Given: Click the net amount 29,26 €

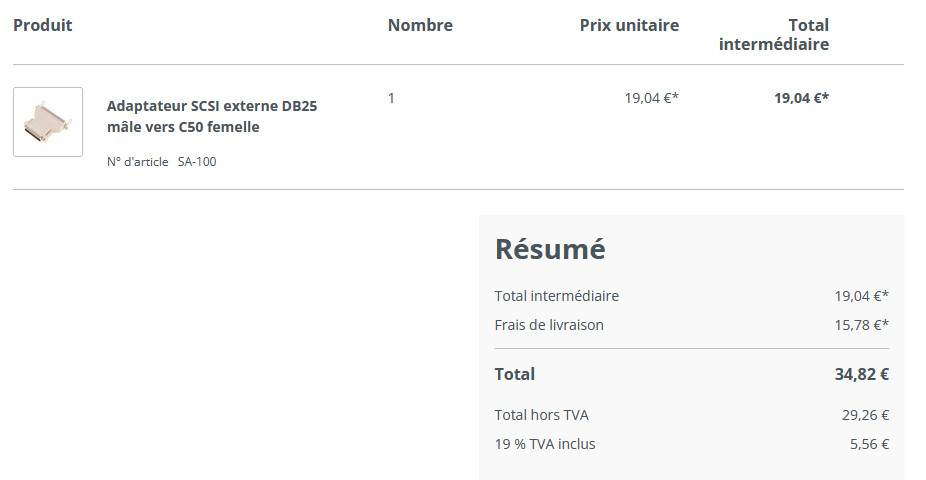Looking at the screenshot, I should pyautogui.click(x=865, y=415).
